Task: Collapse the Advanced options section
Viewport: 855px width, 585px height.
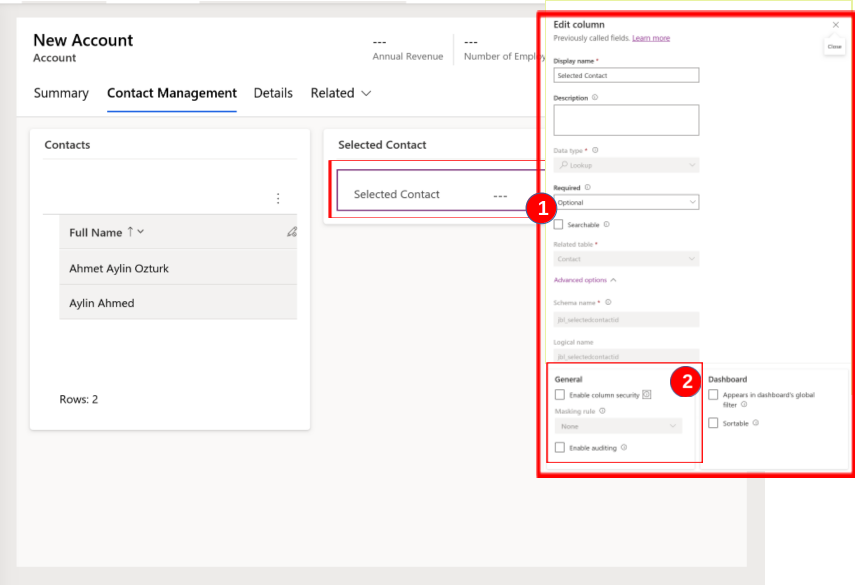Action: pos(614,280)
